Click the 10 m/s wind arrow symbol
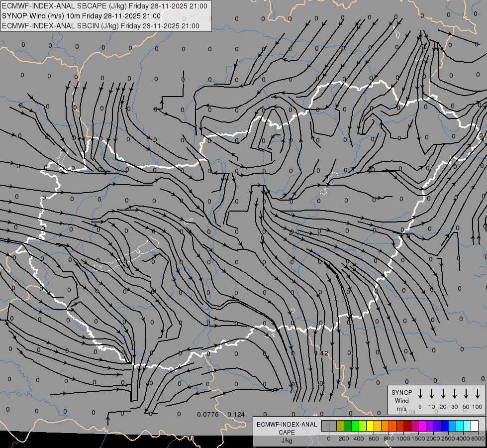487x448 pixels. click(x=431, y=394)
